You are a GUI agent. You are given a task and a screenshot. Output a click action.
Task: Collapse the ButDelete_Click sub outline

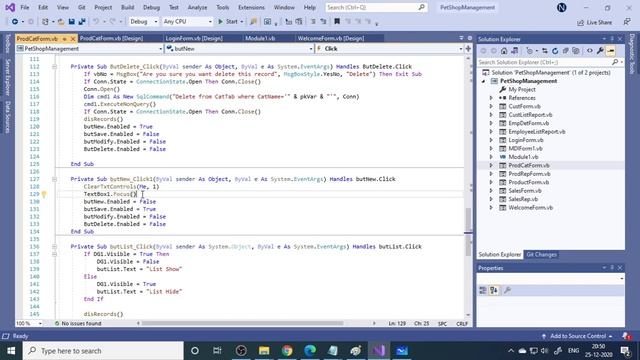click(x=54, y=67)
